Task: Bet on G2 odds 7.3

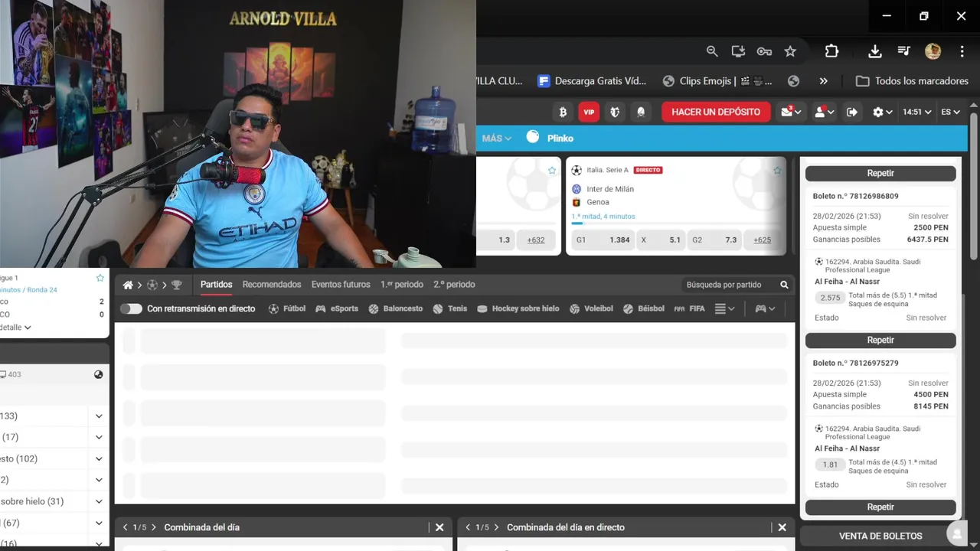Action: 714,240
